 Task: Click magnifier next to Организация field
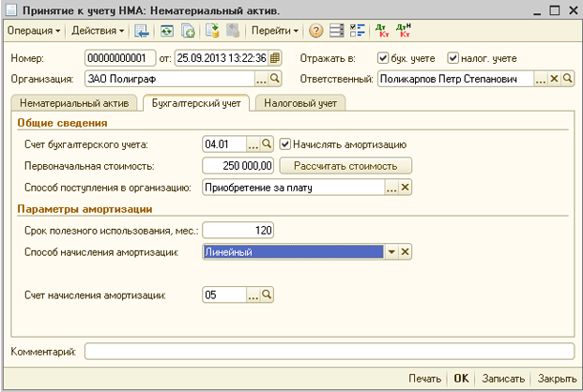pyautogui.click(x=274, y=79)
